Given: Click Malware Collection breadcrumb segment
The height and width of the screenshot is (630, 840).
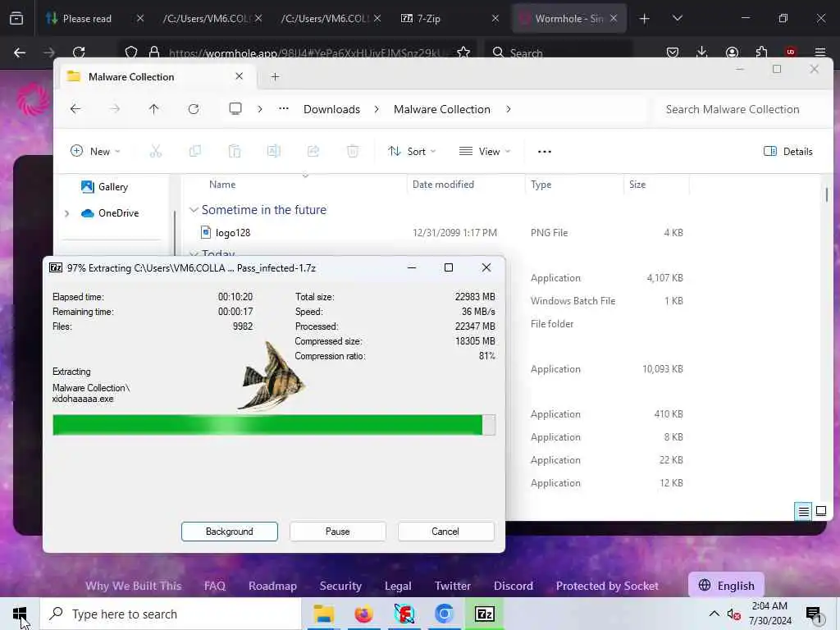Looking at the screenshot, I should [x=442, y=109].
